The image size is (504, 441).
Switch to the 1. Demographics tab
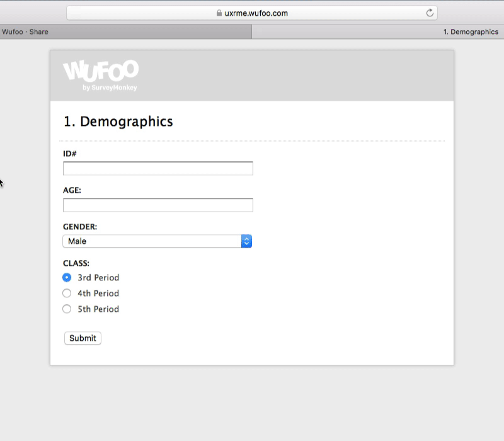pos(378,32)
